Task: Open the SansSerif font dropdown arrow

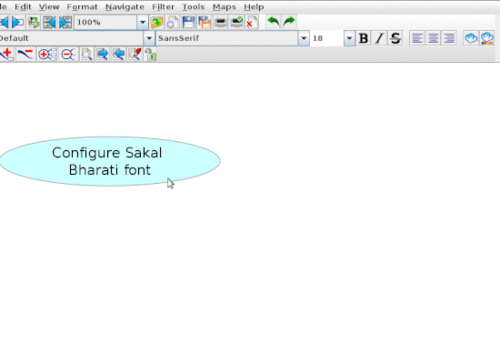Action: tap(304, 38)
